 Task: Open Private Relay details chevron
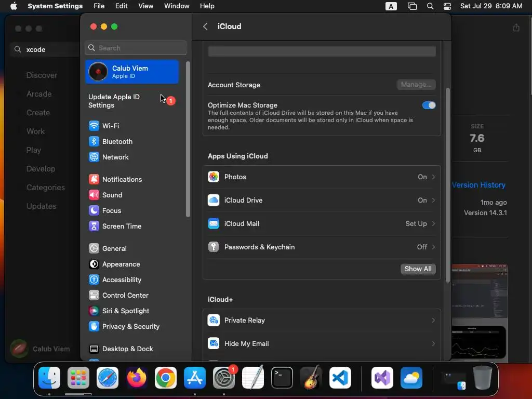433,320
